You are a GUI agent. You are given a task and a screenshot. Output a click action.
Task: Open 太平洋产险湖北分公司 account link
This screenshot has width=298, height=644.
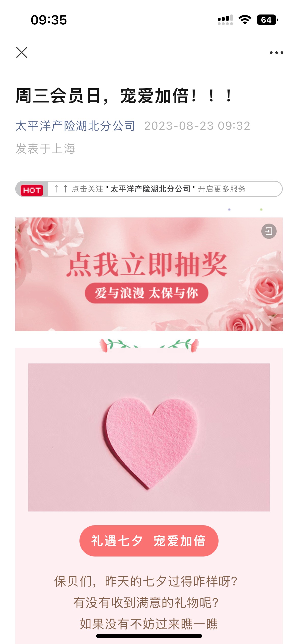[x=75, y=126]
